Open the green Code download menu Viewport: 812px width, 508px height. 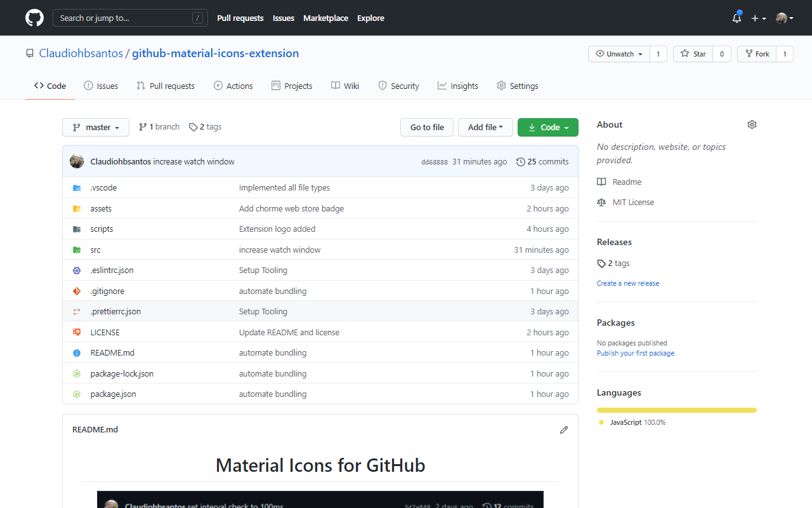click(x=547, y=127)
